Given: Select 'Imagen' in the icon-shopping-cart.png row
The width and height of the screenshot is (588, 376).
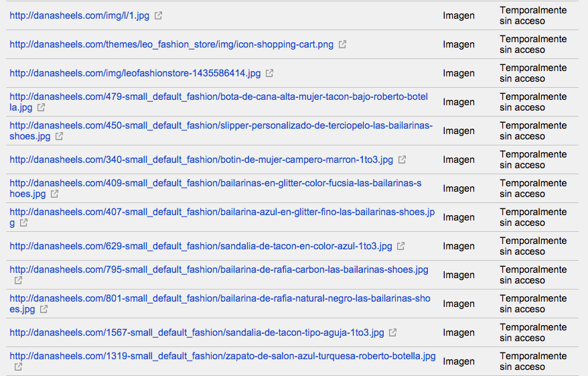Looking at the screenshot, I should (459, 45).
